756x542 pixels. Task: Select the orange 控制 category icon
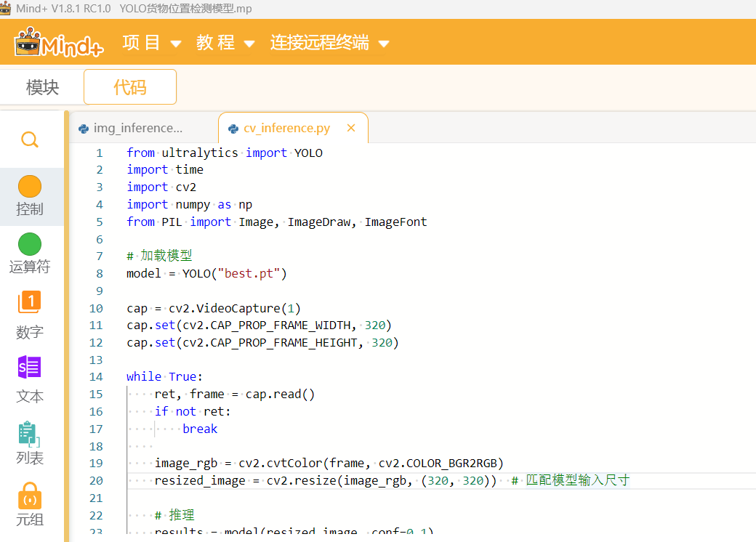click(30, 187)
